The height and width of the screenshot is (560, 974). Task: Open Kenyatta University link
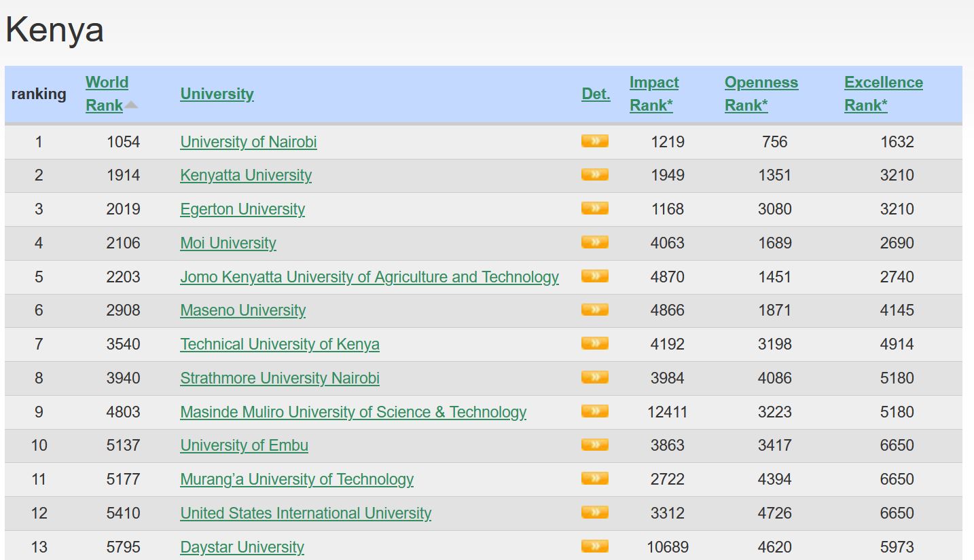click(x=246, y=175)
